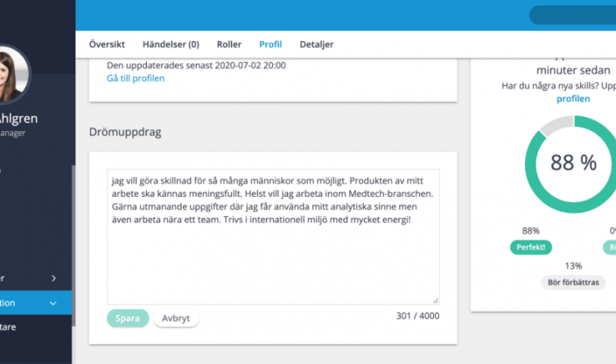Follow the 'Gå till profilen' link
This screenshot has width=616, height=364.
coord(135,79)
